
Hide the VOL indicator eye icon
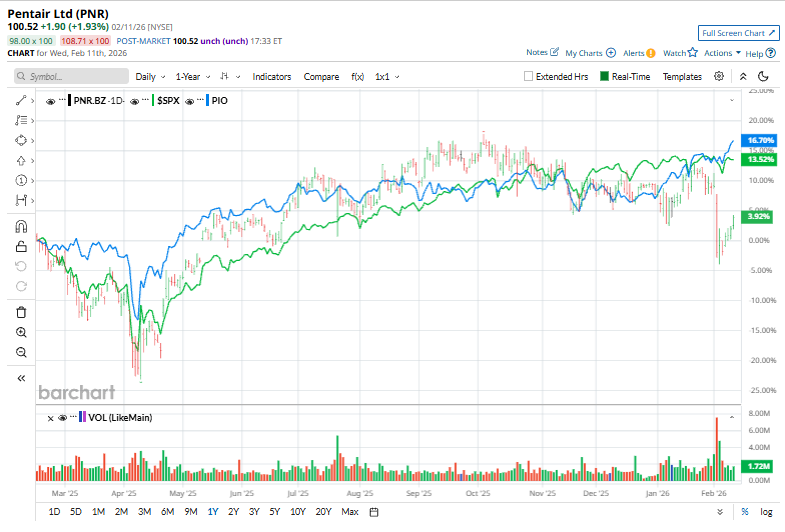63,418
